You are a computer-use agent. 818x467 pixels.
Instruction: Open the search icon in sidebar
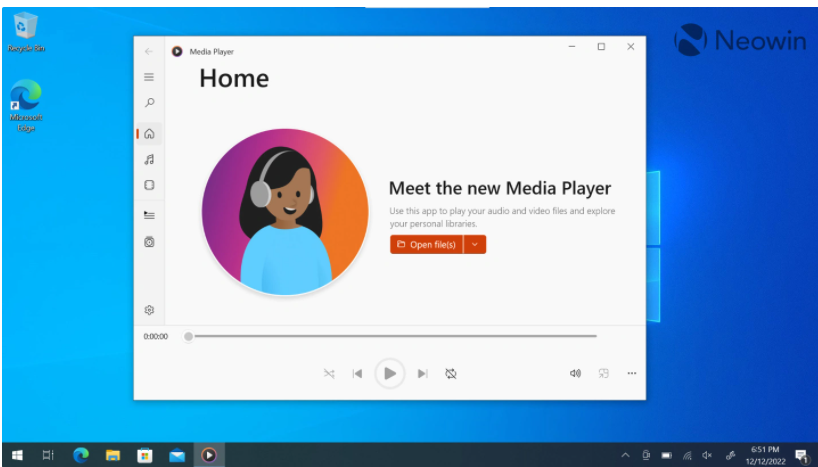click(x=149, y=102)
